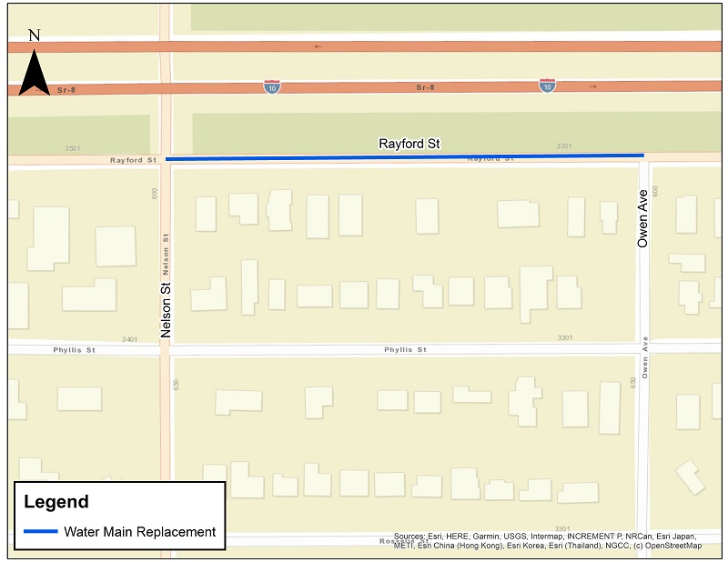Screen dimensions: 728x562
Task: Click the '3501' block number
Action: click(x=73, y=148)
